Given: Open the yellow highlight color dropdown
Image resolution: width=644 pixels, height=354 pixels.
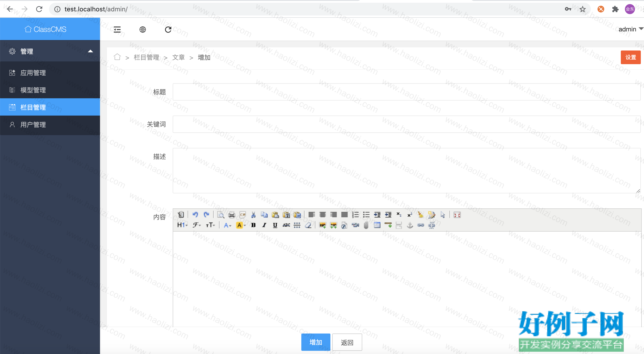Looking at the screenshot, I should 241,225.
